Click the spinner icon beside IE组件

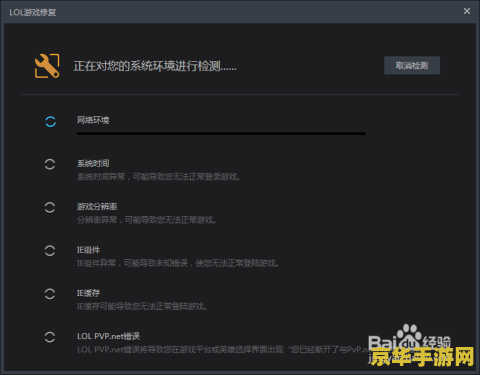50,251
